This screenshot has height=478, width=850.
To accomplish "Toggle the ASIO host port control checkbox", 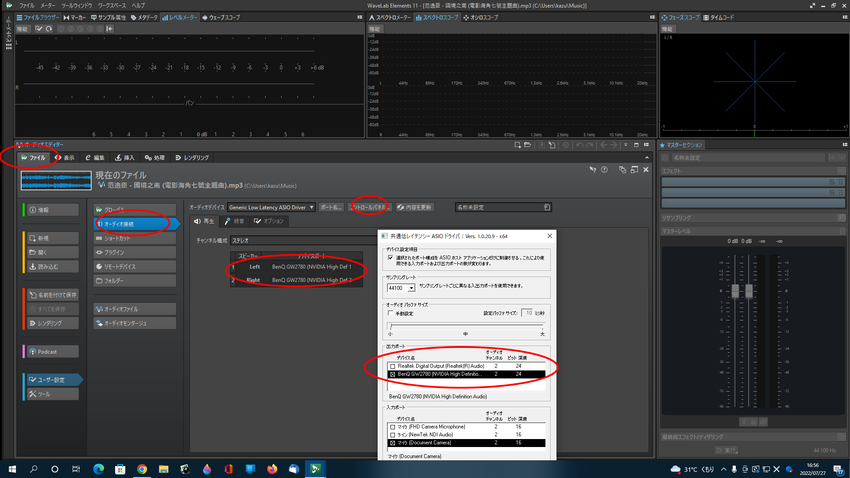I will 391,257.
